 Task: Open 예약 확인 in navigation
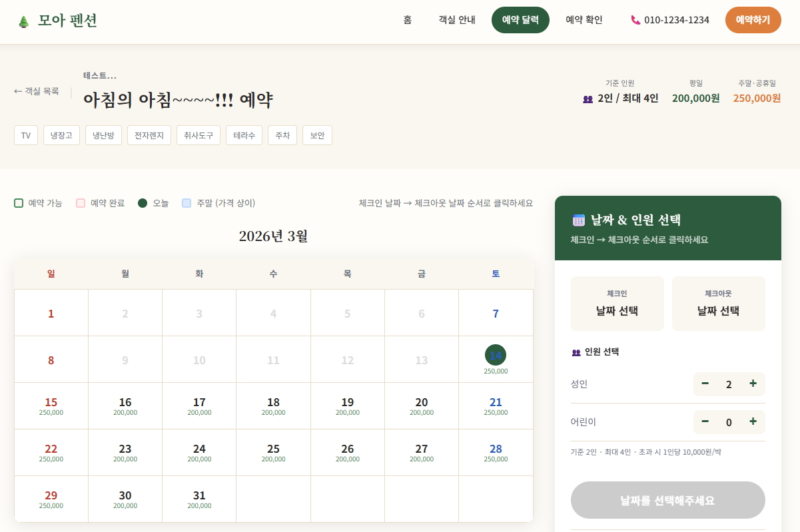(x=584, y=20)
